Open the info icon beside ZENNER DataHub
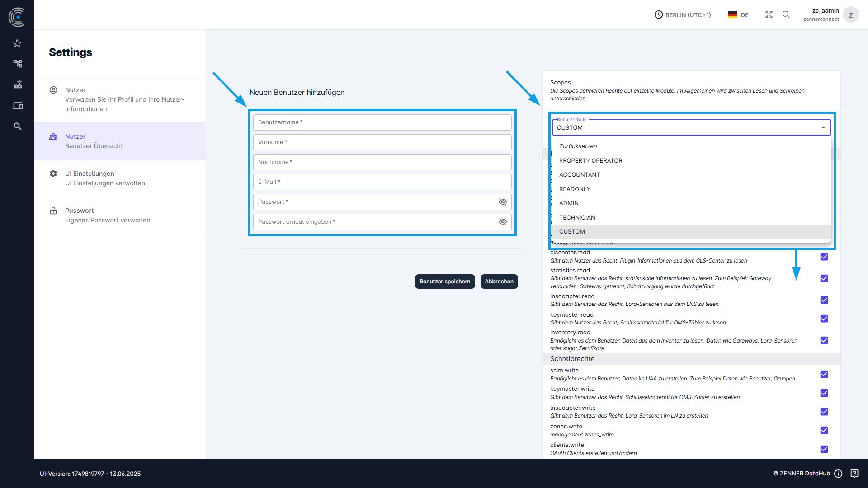 coord(838,474)
